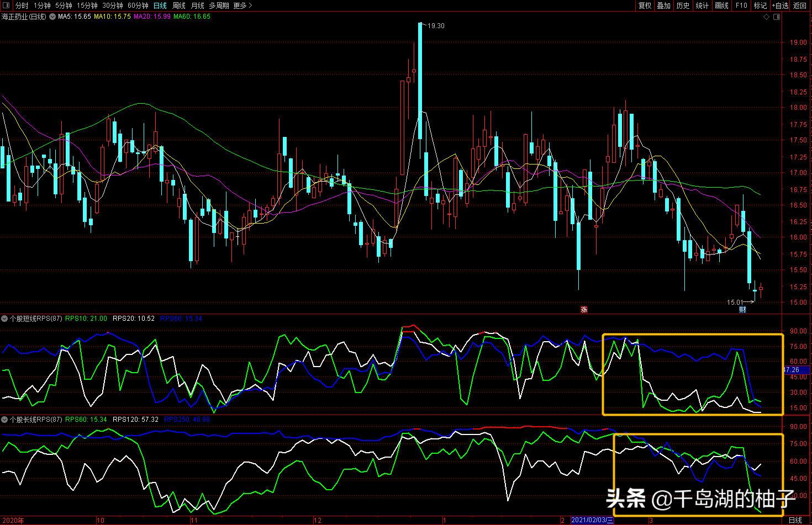Select the 15分钟 period
The image size is (812, 525).
(x=87, y=6)
